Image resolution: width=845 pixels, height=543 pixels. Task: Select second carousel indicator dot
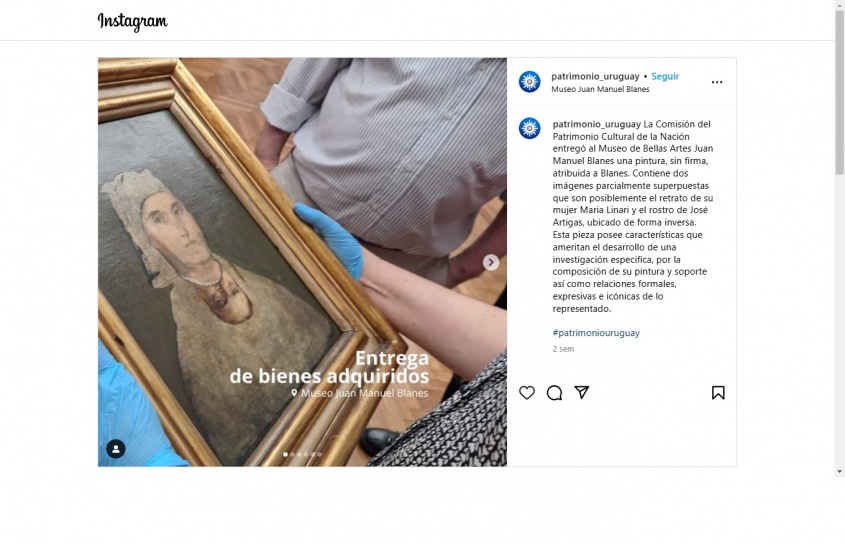(292, 455)
